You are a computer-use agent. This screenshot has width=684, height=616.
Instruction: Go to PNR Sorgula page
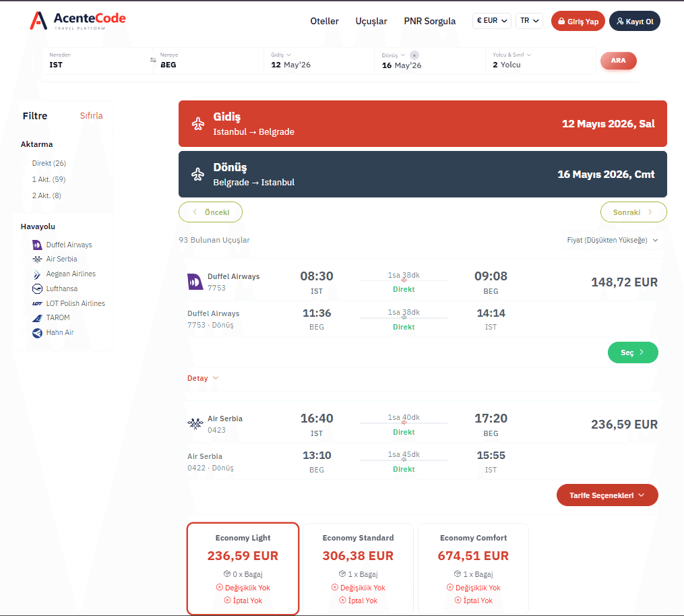(429, 21)
